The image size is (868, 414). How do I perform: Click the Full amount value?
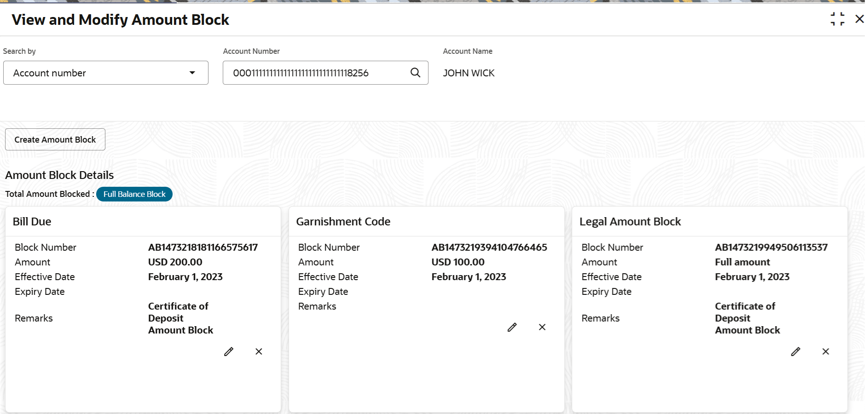(742, 262)
